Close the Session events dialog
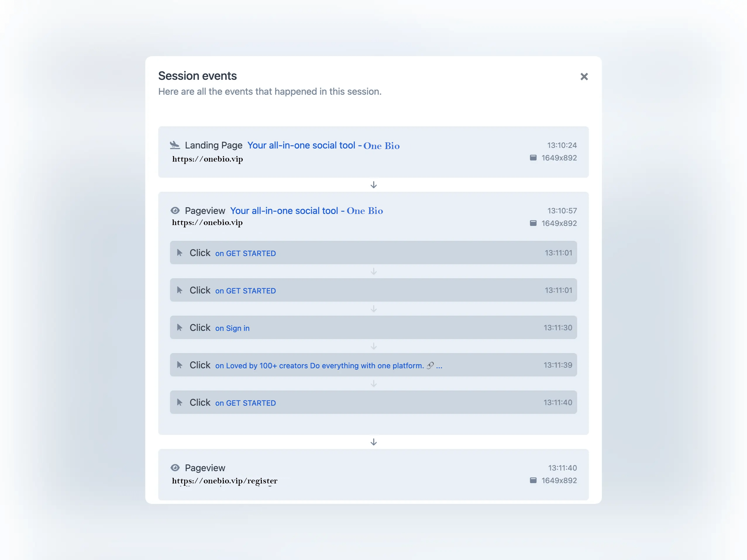 (x=585, y=77)
